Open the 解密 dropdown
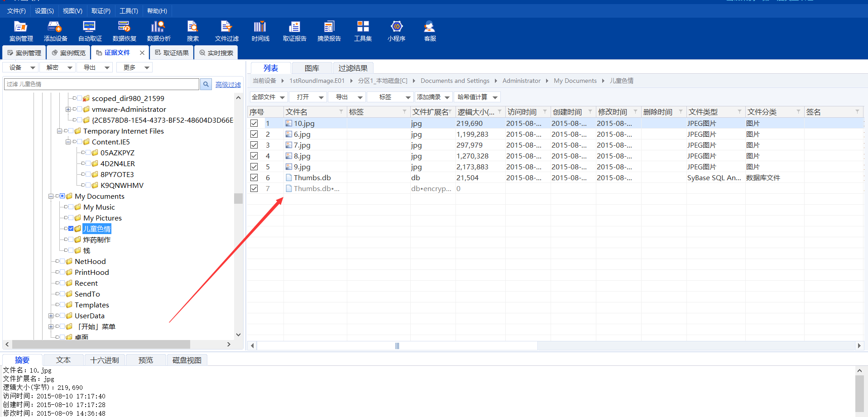The height and width of the screenshot is (417, 868). coord(58,67)
